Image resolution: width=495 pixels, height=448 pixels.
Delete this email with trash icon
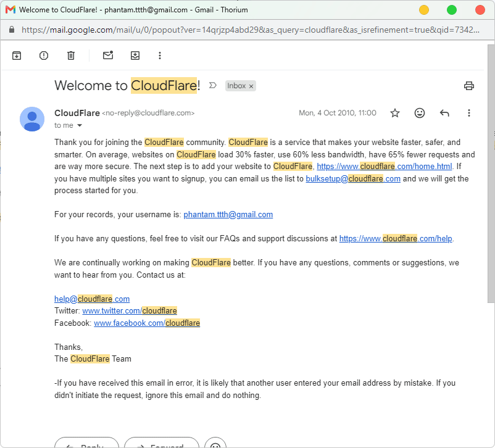point(71,56)
